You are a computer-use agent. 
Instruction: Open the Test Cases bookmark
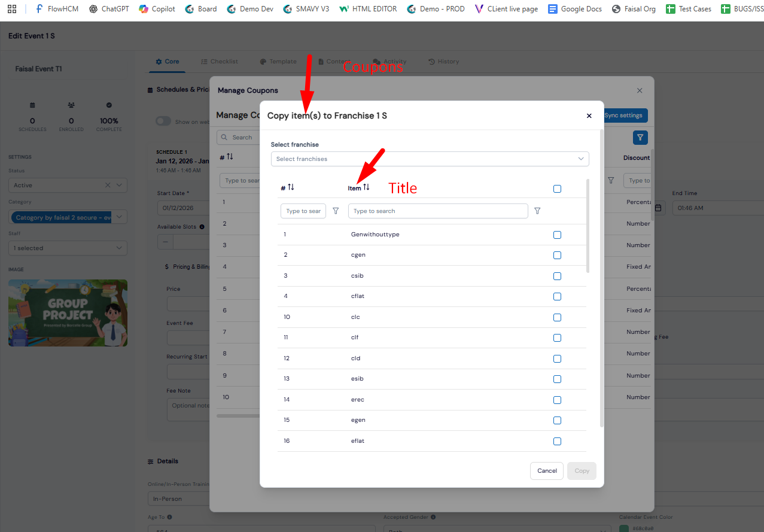(689, 9)
